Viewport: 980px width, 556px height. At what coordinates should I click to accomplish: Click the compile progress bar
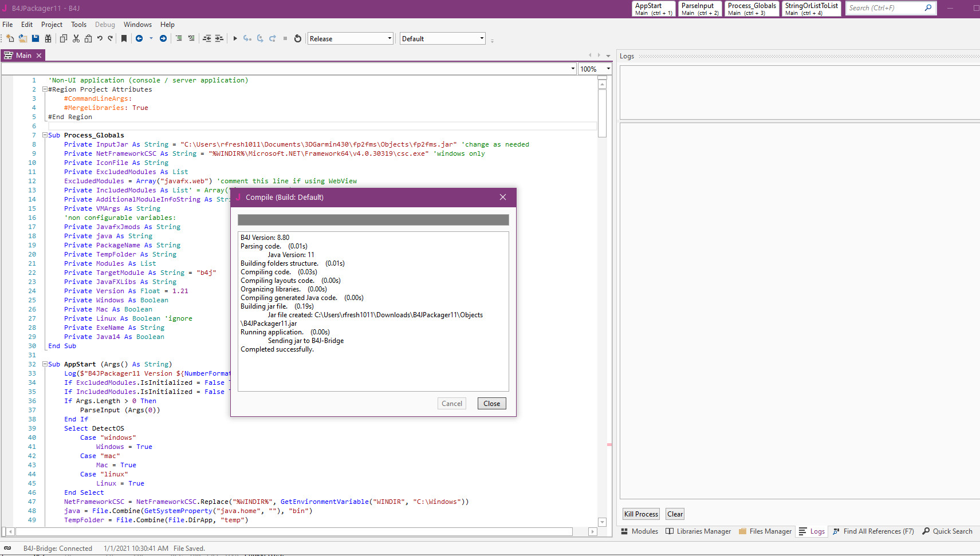(x=373, y=220)
